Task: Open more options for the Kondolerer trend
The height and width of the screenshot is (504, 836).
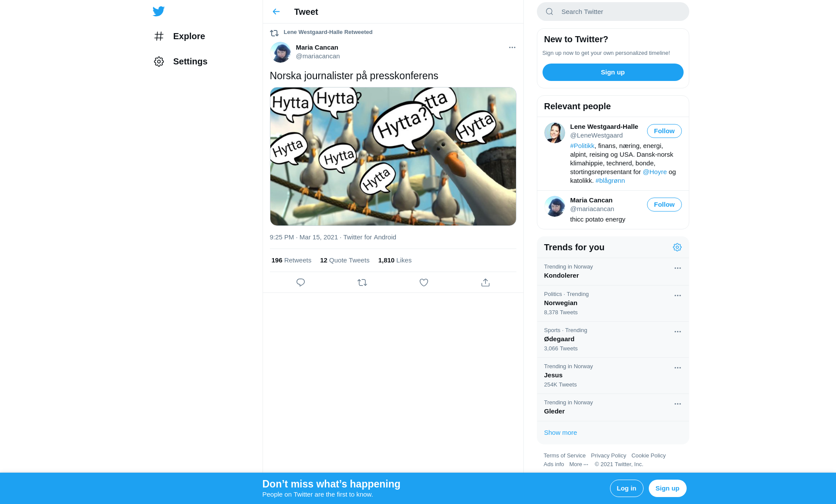Action: [x=678, y=268]
